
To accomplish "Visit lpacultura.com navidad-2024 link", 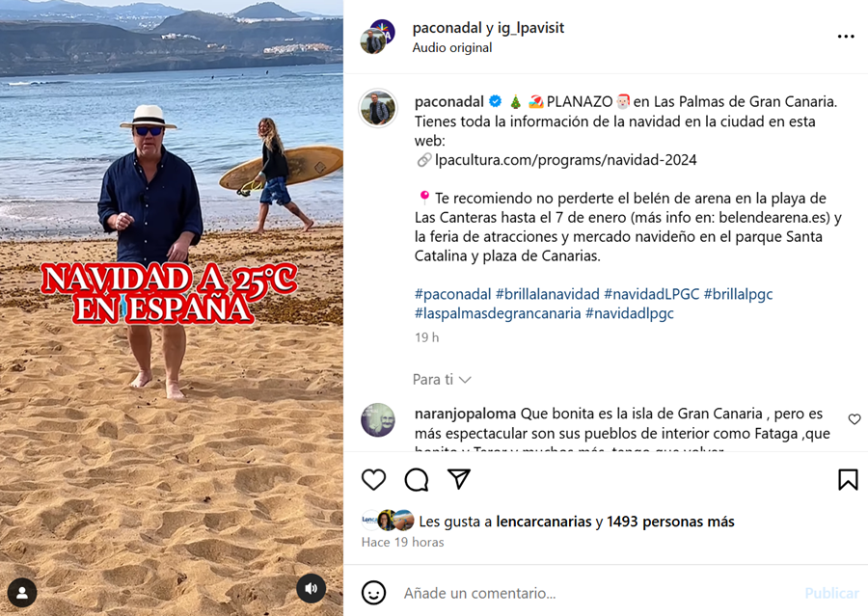I will (566, 160).
